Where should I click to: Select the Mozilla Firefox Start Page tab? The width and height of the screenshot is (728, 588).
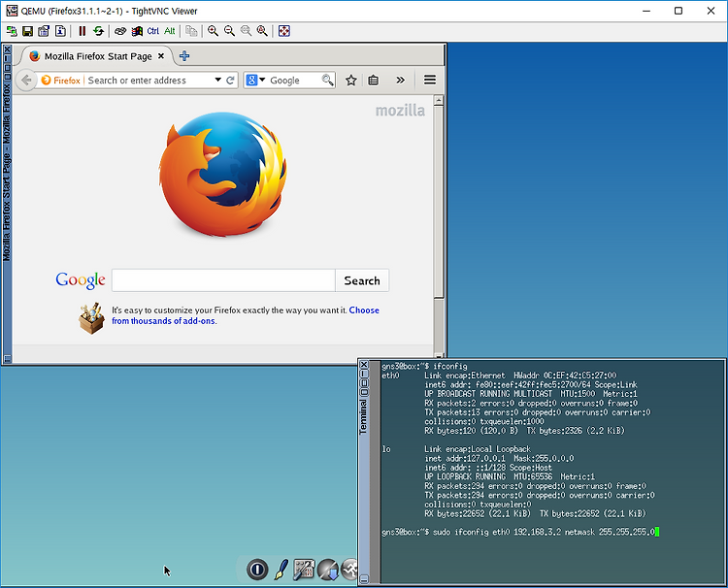pyautogui.click(x=96, y=56)
